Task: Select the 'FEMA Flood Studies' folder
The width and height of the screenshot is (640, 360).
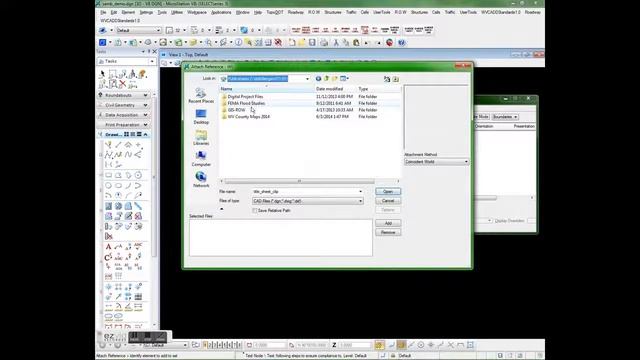Action: 246,103
